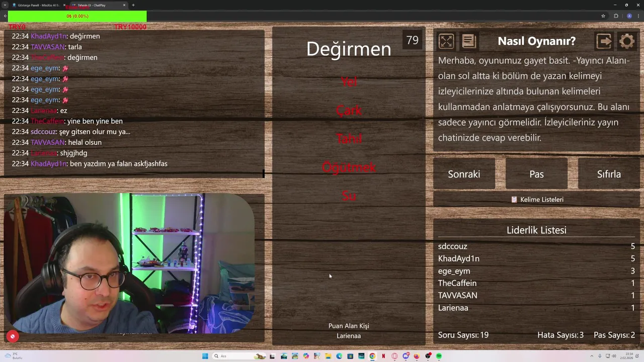Click the forbidden word Tahıl
This screenshot has width=644, height=362.
tap(349, 138)
